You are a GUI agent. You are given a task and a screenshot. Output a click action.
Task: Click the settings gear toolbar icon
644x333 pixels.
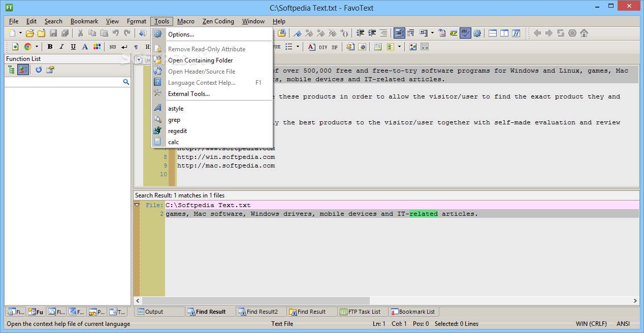pyautogui.click(x=477, y=34)
